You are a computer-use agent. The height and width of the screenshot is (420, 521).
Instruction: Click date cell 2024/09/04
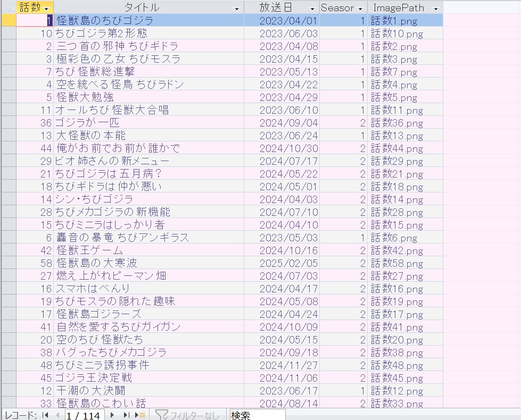(x=282, y=122)
